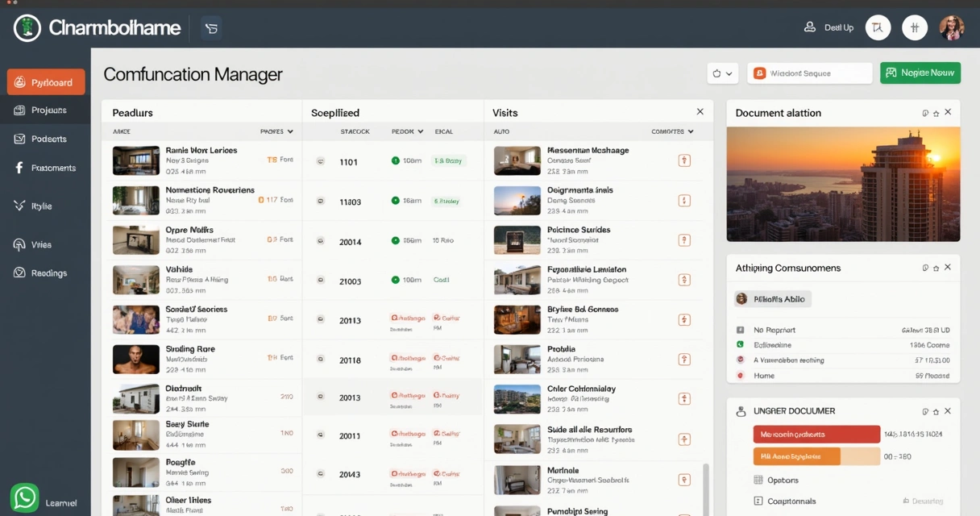Viewport: 980px width, 516px height.
Task: Click orange action icon for Suide all alie Resunfors
Action: pos(684,439)
